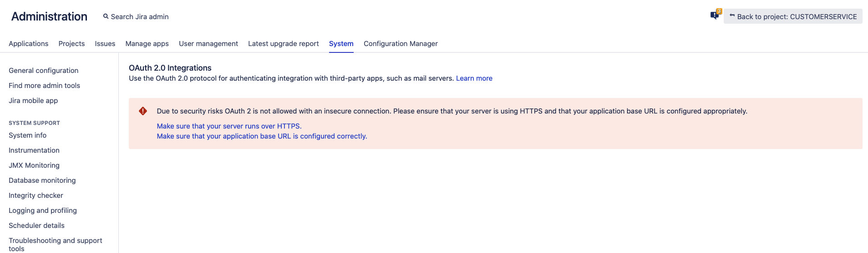
Task: Follow the Learn more link
Action: click(474, 78)
